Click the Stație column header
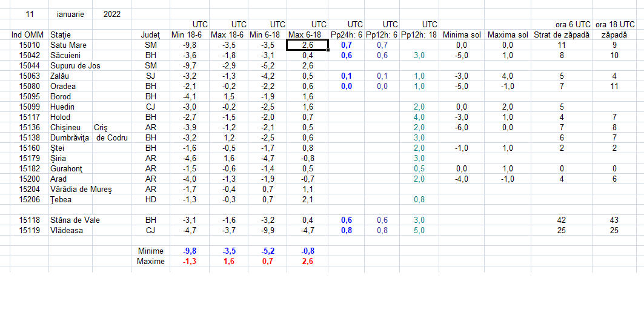 click(x=61, y=35)
